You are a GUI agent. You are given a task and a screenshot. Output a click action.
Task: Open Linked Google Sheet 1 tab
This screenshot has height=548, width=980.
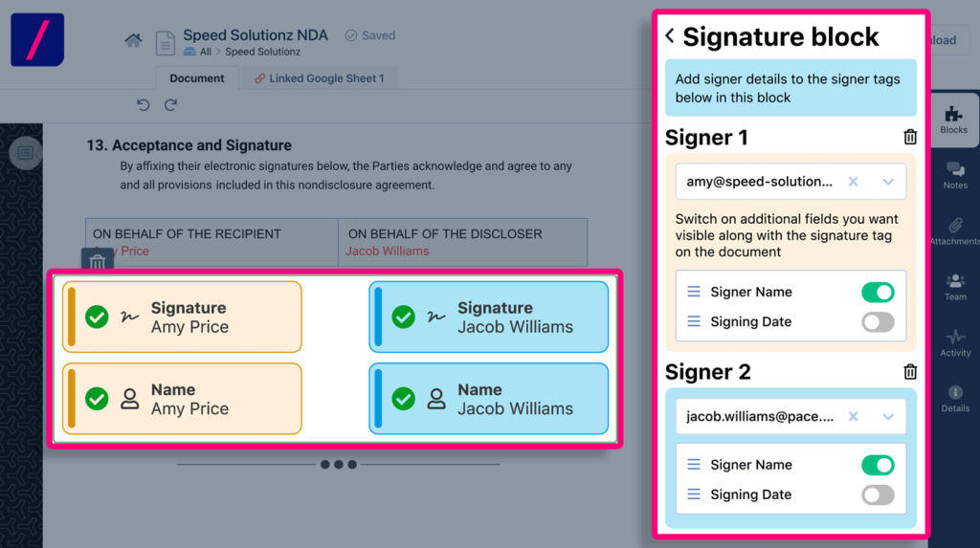point(320,78)
